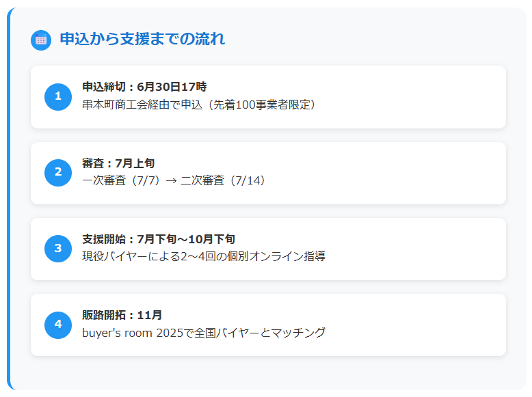The height and width of the screenshot is (397, 532).
Task: Click the heading 申込から支援までの流れ
Action: [142, 39]
